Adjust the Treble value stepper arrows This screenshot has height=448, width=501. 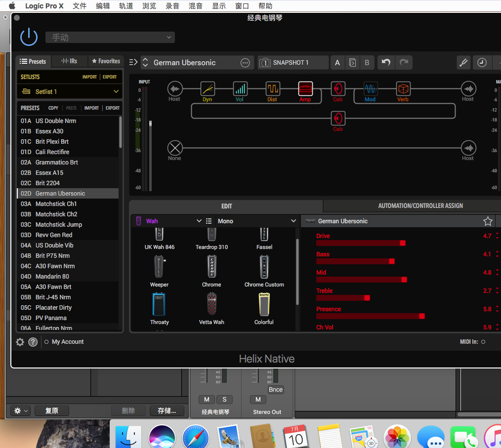(497, 290)
